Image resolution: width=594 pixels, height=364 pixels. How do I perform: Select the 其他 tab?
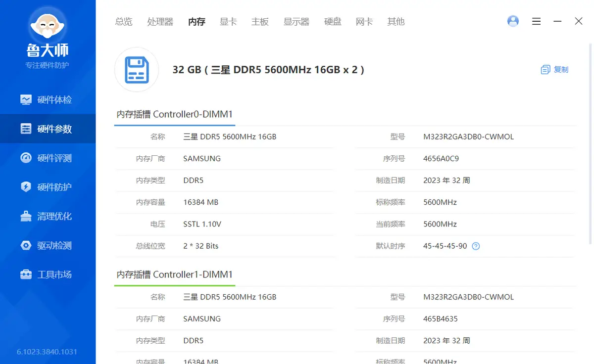click(x=396, y=21)
